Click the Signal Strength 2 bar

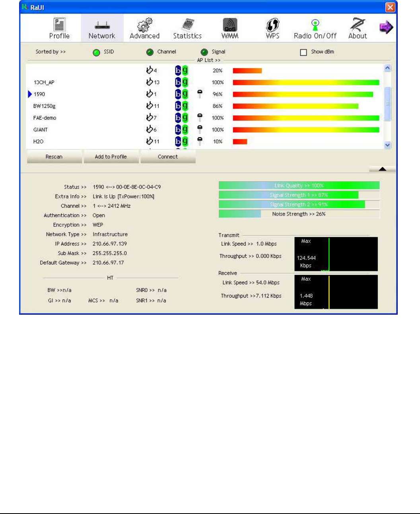pos(299,204)
